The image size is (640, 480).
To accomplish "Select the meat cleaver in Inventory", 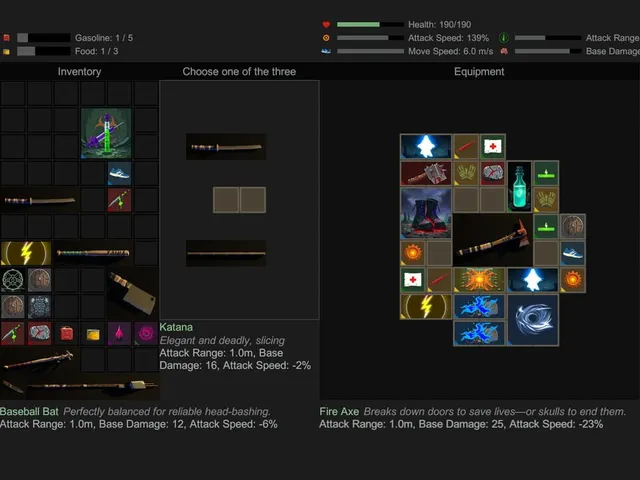I will tap(132, 293).
